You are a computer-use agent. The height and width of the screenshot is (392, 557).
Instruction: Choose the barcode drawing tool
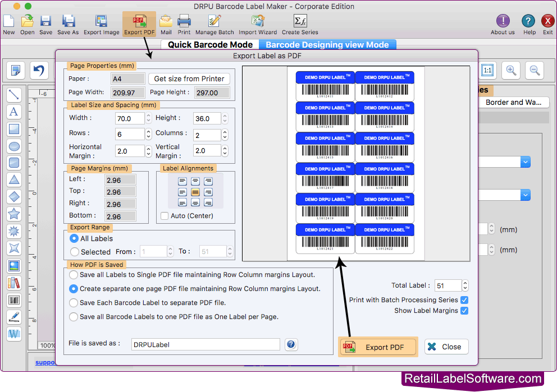(14, 300)
